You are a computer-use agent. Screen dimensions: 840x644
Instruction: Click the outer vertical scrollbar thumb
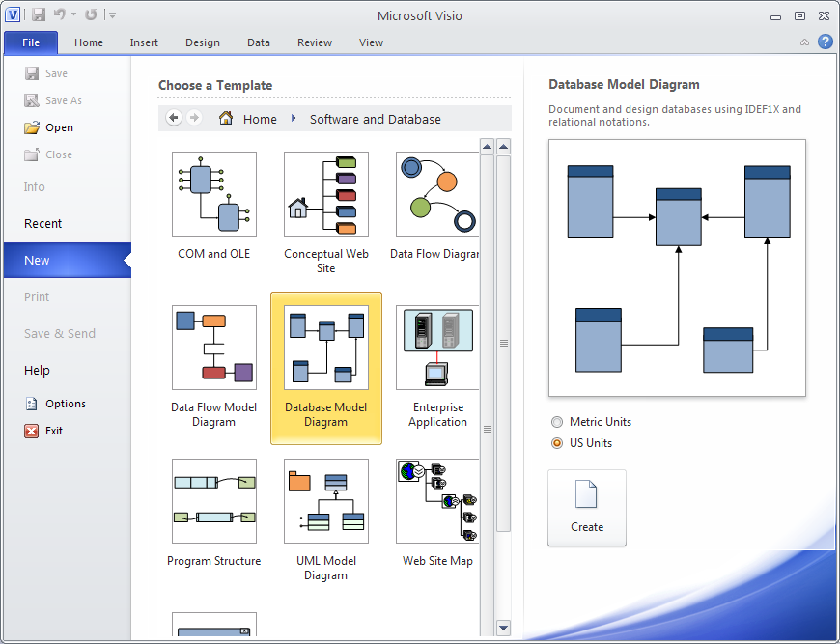point(503,343)
